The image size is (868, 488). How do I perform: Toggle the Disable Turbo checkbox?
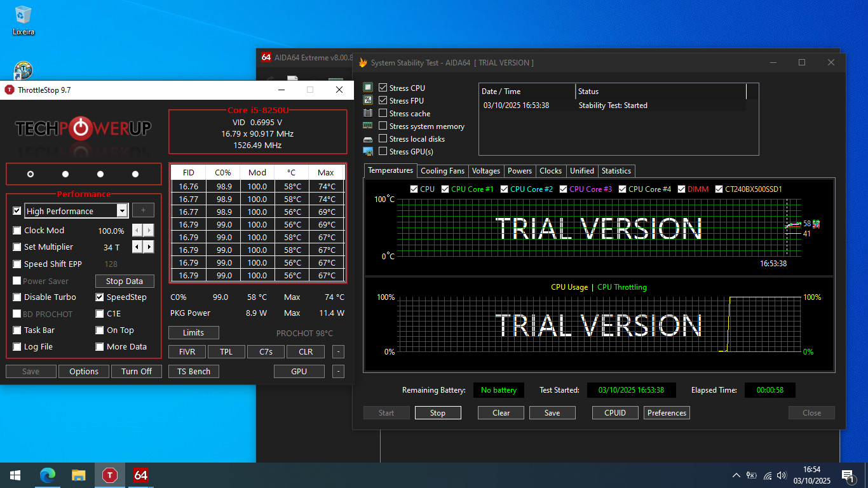18,297
